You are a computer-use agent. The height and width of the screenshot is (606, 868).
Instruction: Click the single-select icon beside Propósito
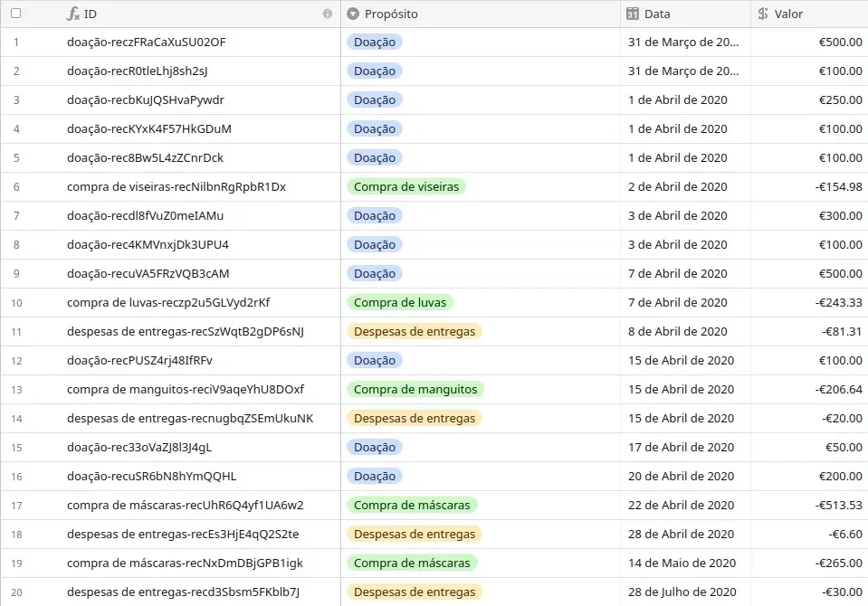[x=353, y=14]
